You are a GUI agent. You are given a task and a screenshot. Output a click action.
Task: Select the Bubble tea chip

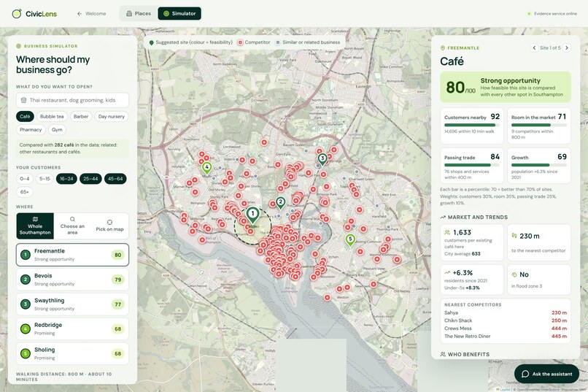[x=52, y=116]
